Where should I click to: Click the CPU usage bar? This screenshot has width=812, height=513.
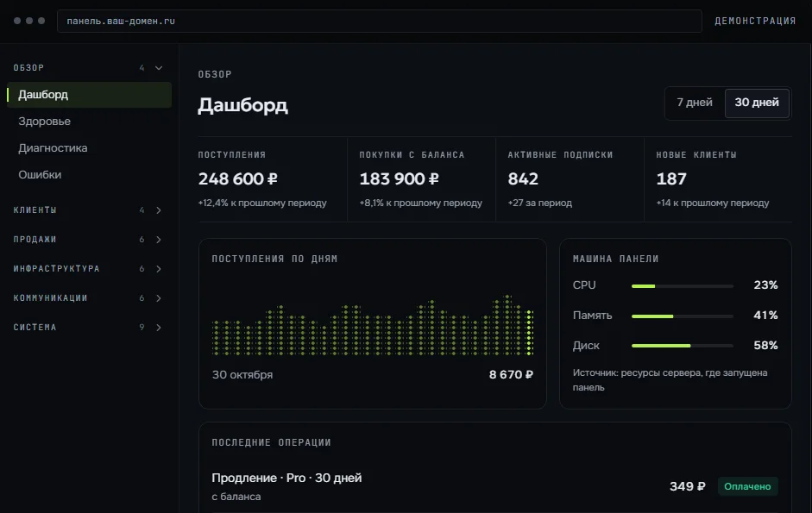click(x=682, y=285)
